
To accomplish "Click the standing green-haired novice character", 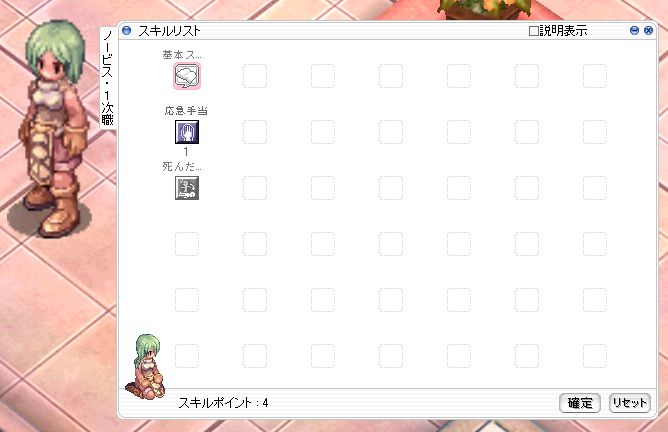I will click(53, 129).
